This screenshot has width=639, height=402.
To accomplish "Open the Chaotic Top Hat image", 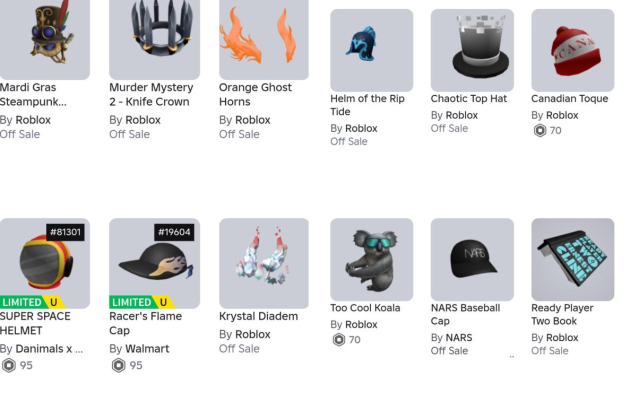I will coord(472,50).
